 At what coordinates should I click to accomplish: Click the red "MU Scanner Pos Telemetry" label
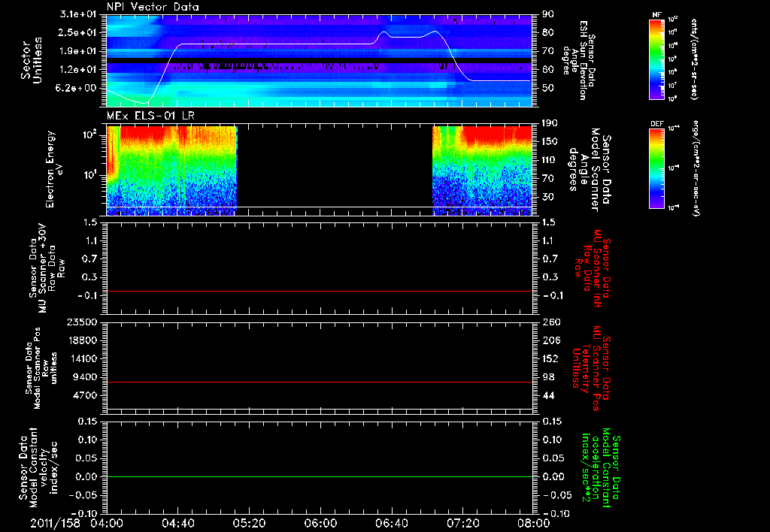tap(591, 368)
